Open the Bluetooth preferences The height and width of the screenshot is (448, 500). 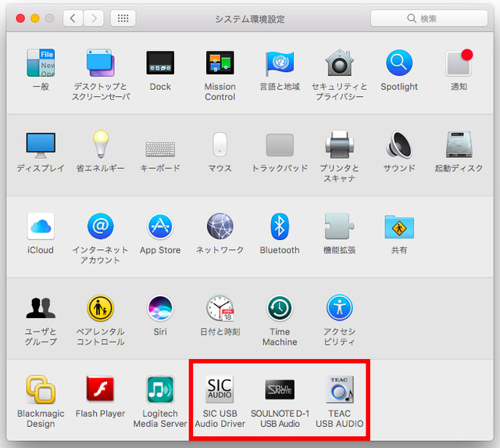pyautogui.click(x=280, y=227)
